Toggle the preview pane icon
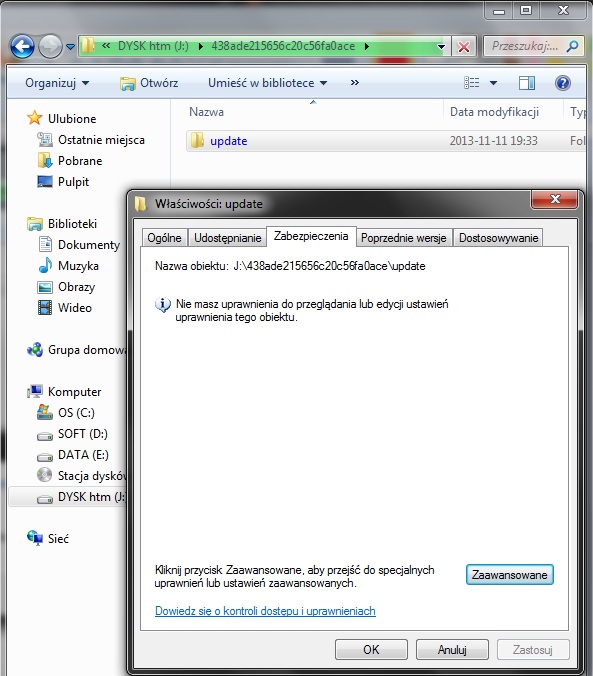 (527, 82)
